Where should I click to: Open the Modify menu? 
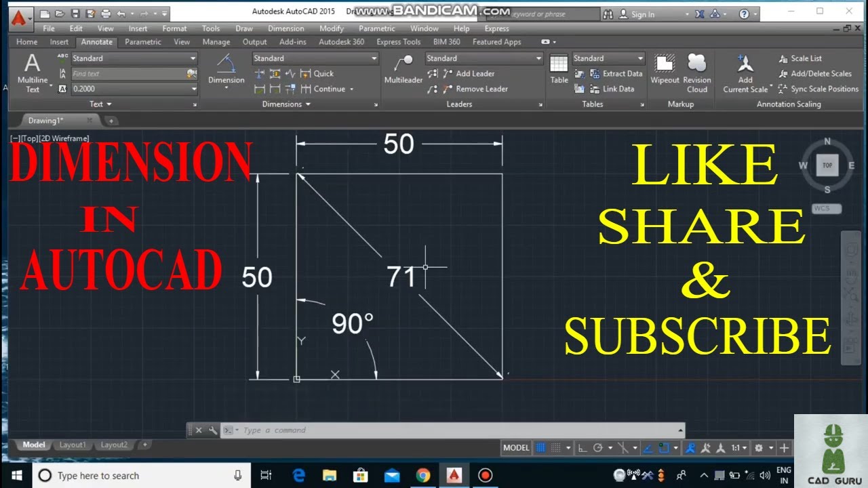click(332, 28)
